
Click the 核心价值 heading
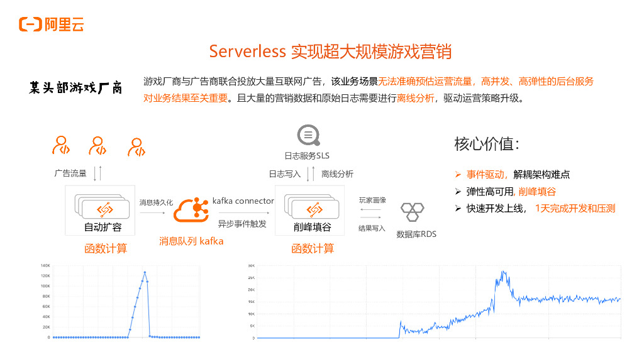pos(487,144)
